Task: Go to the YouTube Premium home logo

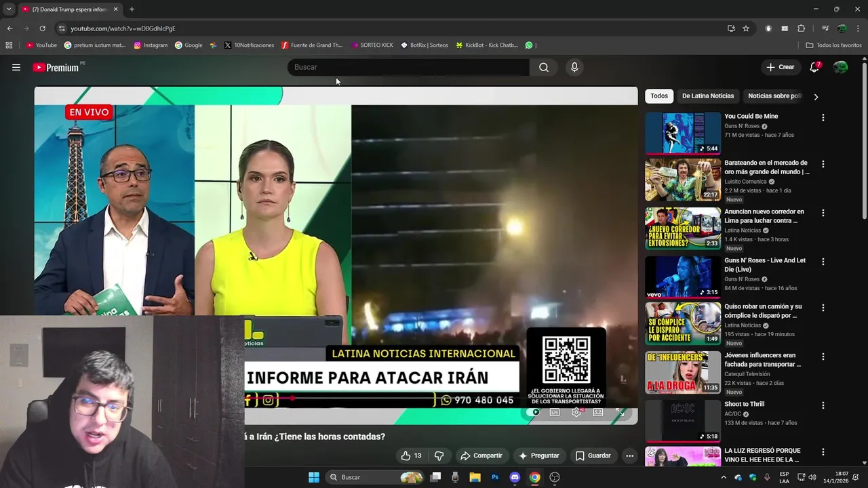Action: 56,67
